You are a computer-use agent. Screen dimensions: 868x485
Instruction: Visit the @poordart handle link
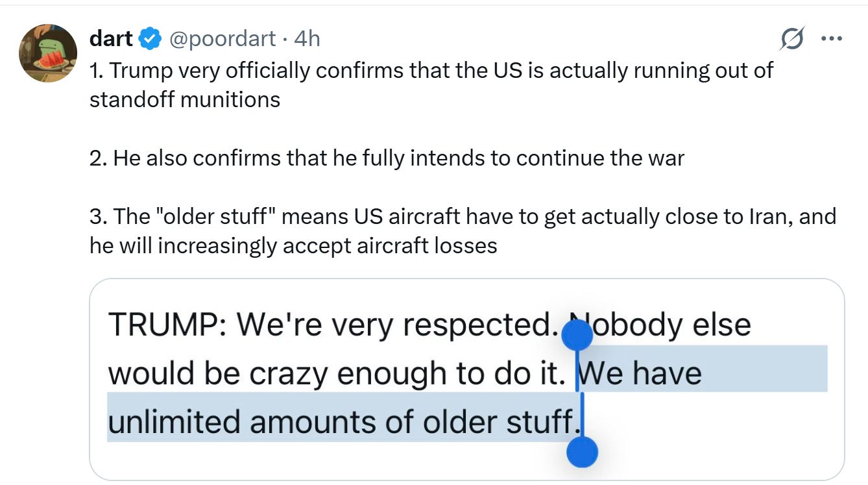tap(223, 39)
